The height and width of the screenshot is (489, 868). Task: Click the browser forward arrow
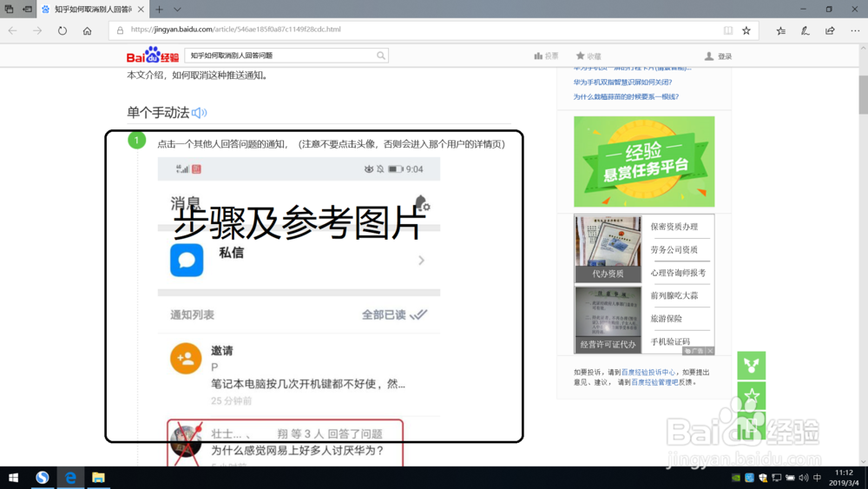coord(37,30)
